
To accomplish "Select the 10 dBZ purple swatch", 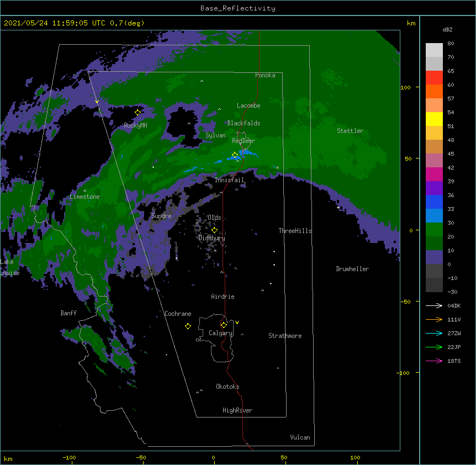I will (434, 257).
